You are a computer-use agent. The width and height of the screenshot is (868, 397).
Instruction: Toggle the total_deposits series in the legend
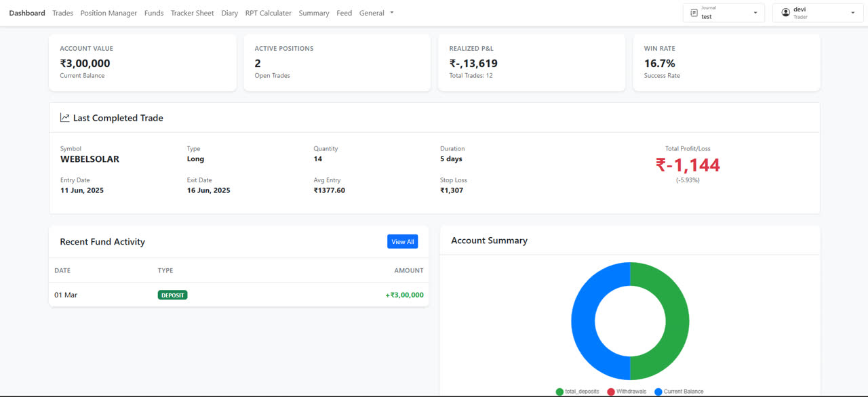pyautogui.click(x=578, y=391)
